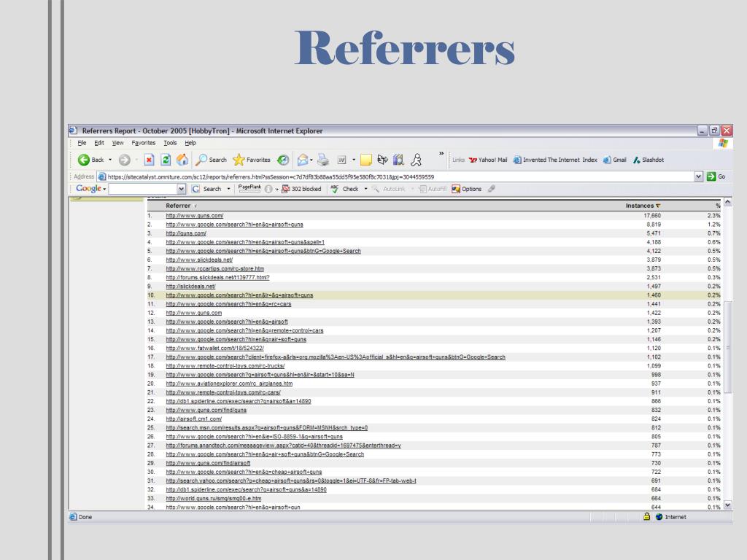Click the Google toolbar info icon
Screen dimensions: 747x560
point(268,189)
